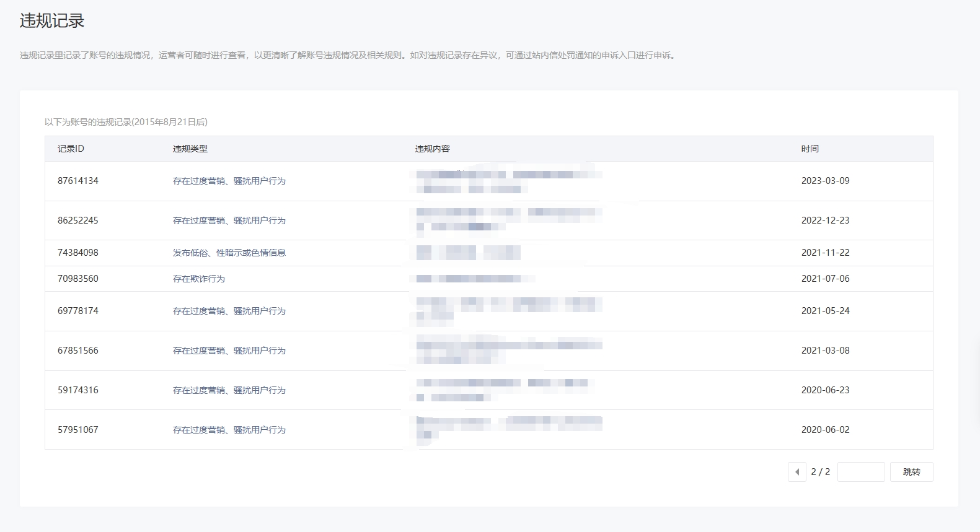Open violation type link dated 2021-03-08
Viewport: 980px width, 532px height.
point(229,351)
